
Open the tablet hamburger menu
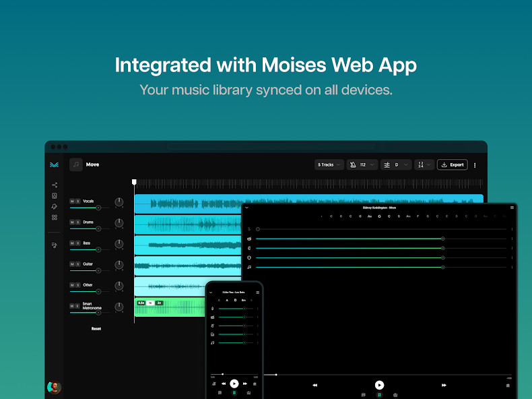point(512,208)
